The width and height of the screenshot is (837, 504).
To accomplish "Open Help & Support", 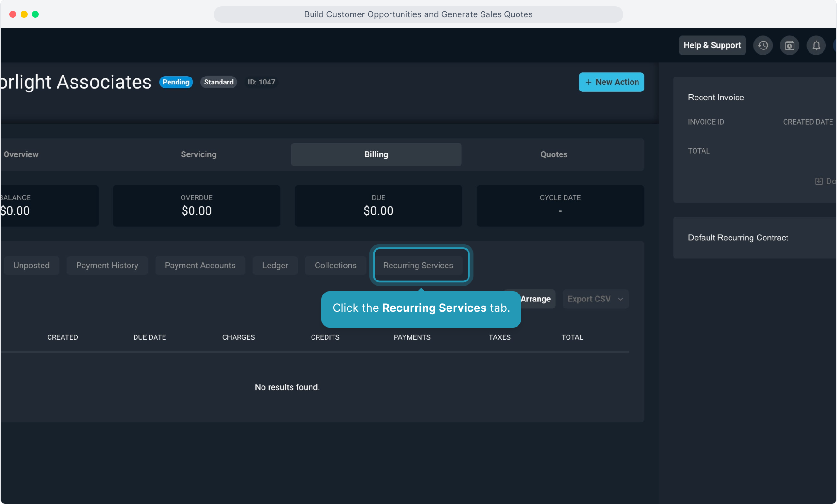I will pyautogui.click(x=712, y=45).
